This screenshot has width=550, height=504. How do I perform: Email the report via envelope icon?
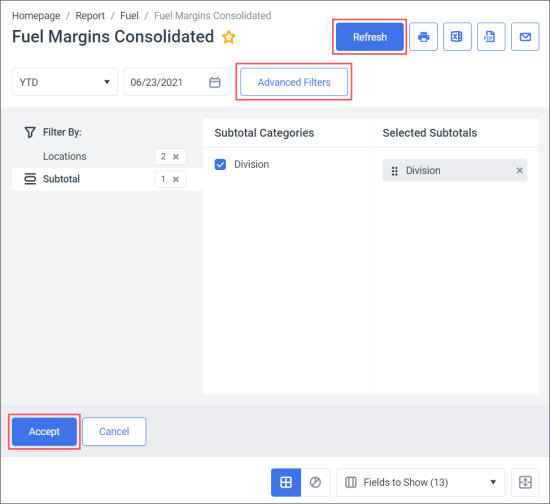tap(525, 37)
